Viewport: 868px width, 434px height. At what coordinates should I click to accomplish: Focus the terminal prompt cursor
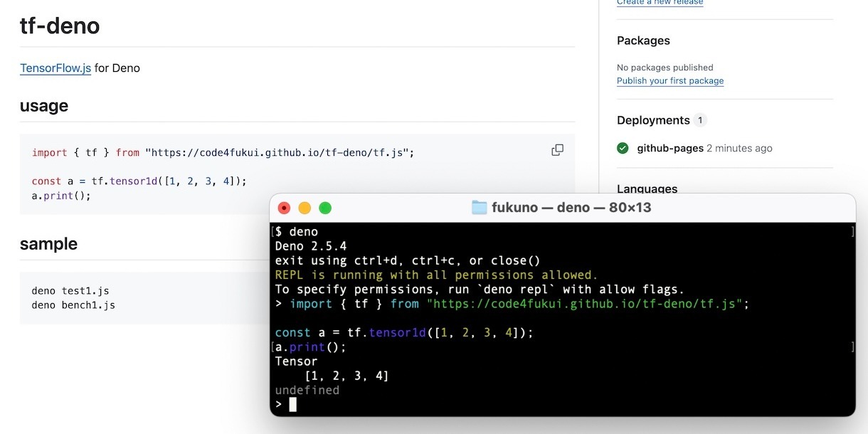[x=292, y=405]
